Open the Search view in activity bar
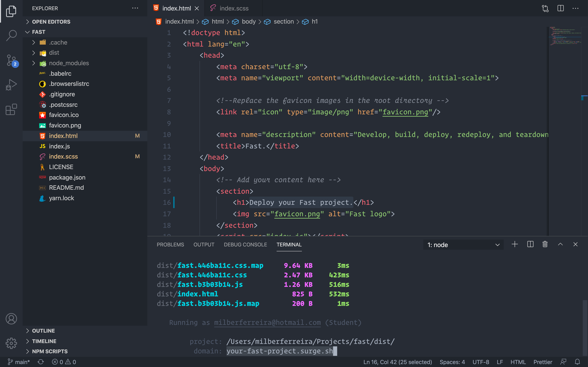The image size is (588, 367). pos(11,35)
